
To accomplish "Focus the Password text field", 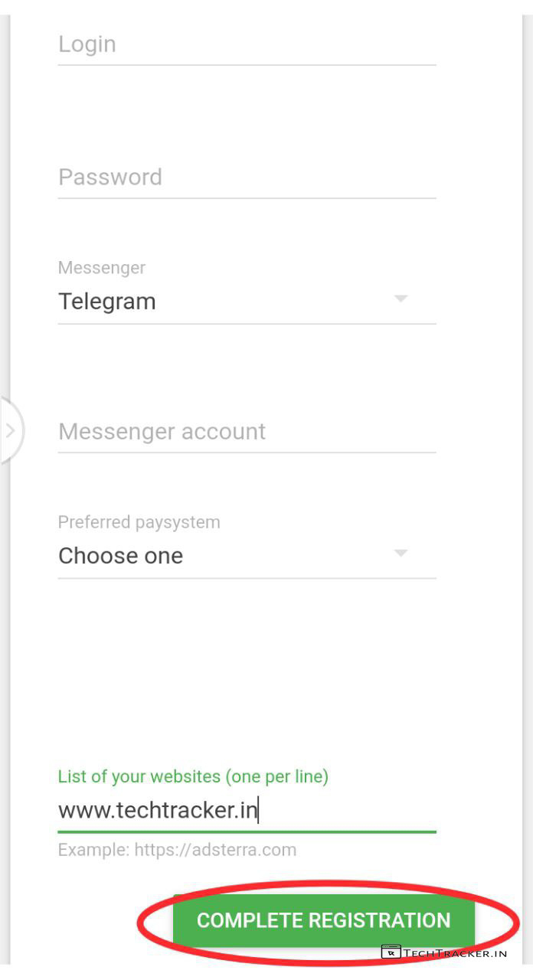I will point(247,178).
